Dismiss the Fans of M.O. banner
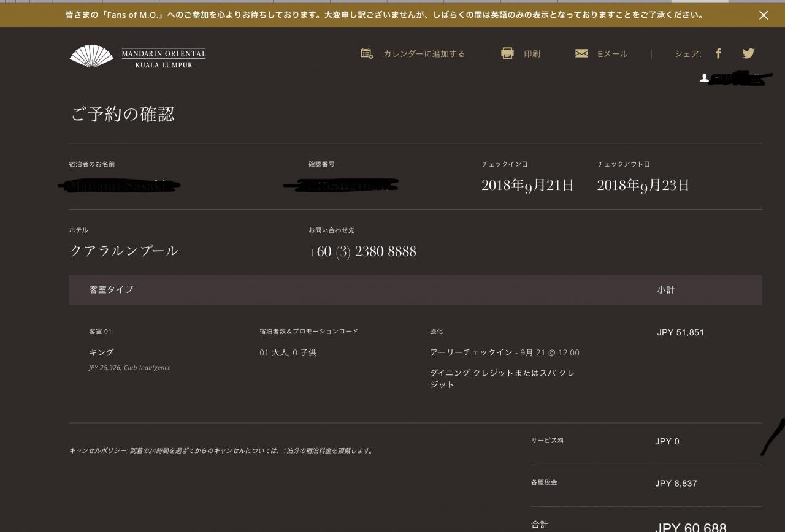The width and height of the screenshot is (785, 532). click(x=764, y=15)
